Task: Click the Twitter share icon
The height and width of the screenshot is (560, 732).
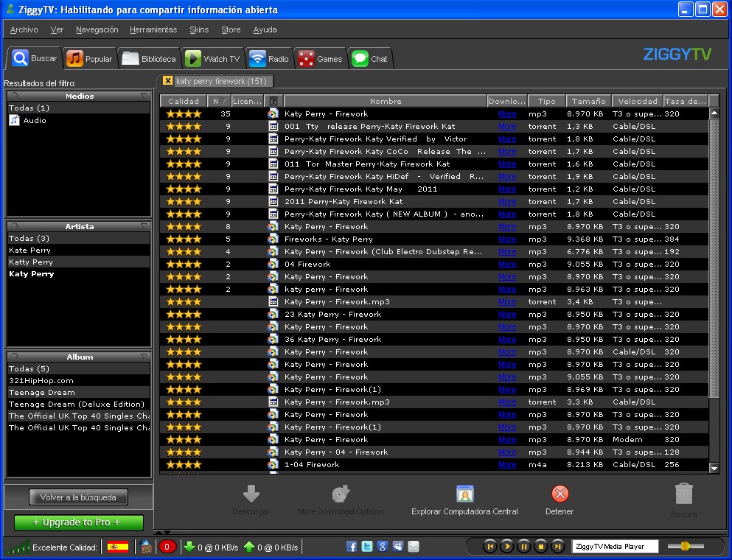Action: [367, 547]
